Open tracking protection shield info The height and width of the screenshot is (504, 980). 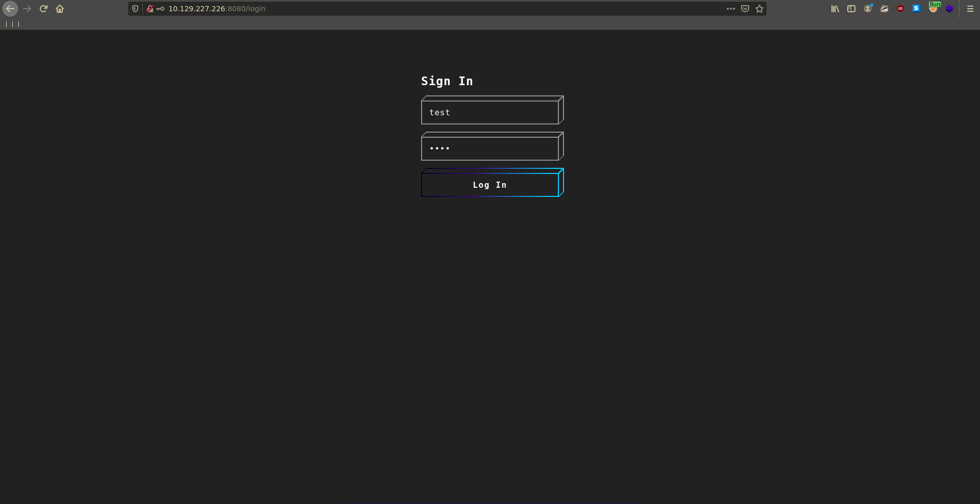pos(135,9)
